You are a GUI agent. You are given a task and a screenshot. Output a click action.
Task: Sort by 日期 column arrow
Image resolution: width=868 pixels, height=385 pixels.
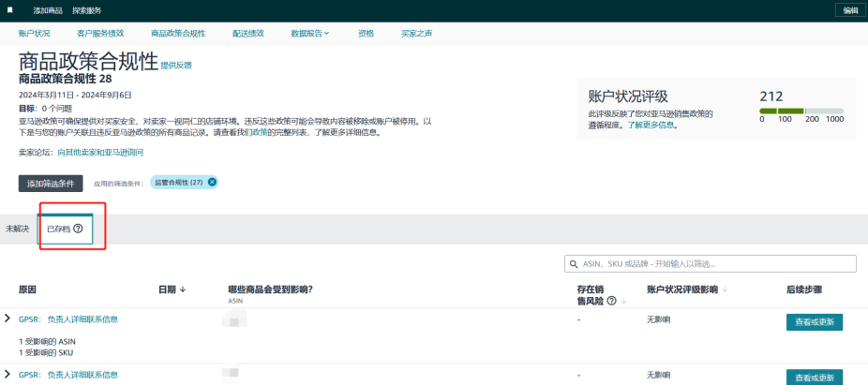[x=182, y=289]
